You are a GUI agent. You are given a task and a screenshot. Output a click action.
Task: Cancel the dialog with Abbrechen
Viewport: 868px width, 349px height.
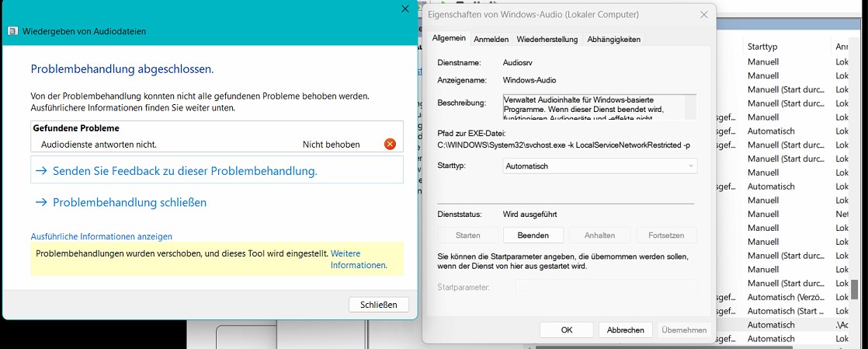[626, 330]
